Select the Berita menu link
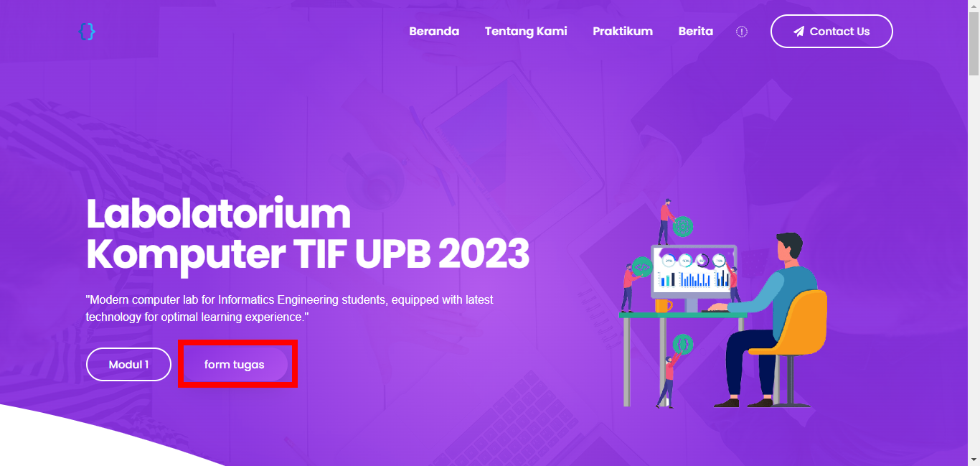This screenshot has width=980, height=466. pyautogui.click(x=696, y=32)
